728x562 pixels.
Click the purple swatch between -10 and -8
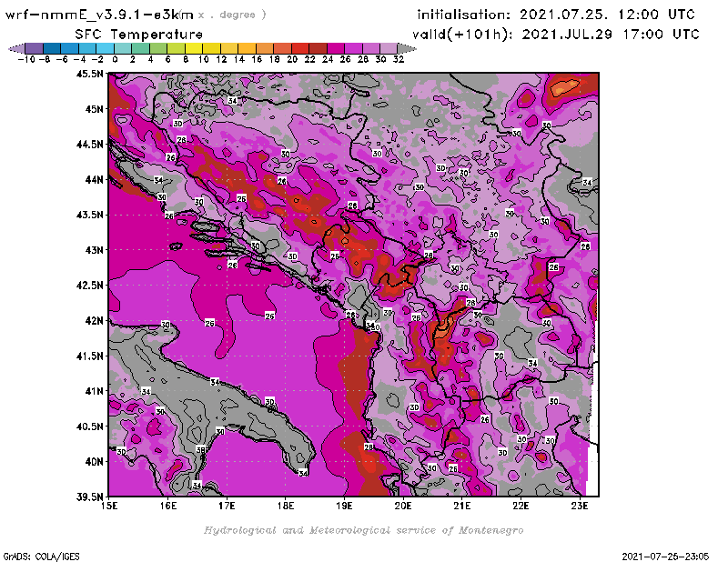(x=35, y=49)
